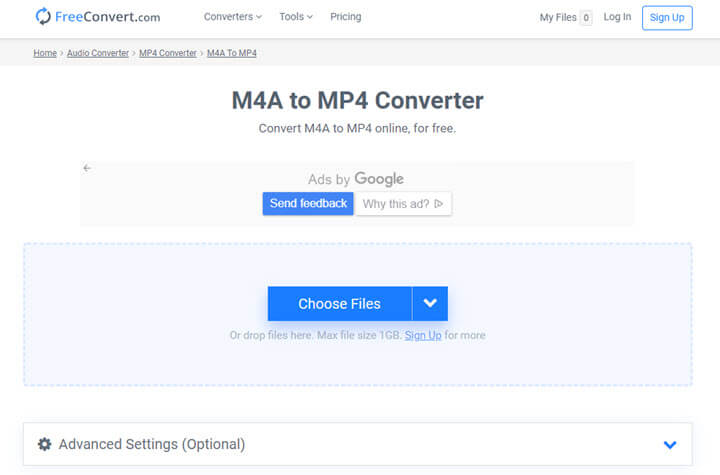The image size is (720, 475).
Task: Go to the Pricing menu item
Action: pyautogui.click(x=345, y=17)
